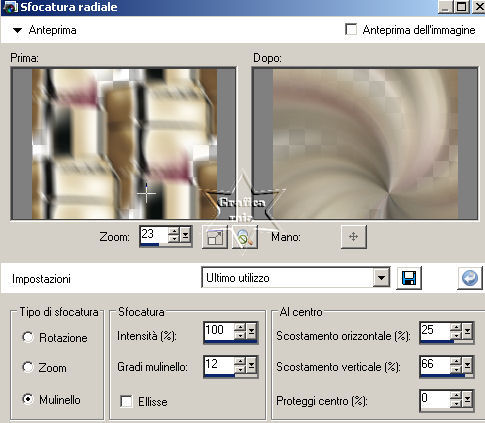The height and width of the screenshot is (423, 485).
Task: Decrease Gradi mulinello with down arrow
Action: pos(240,369)
